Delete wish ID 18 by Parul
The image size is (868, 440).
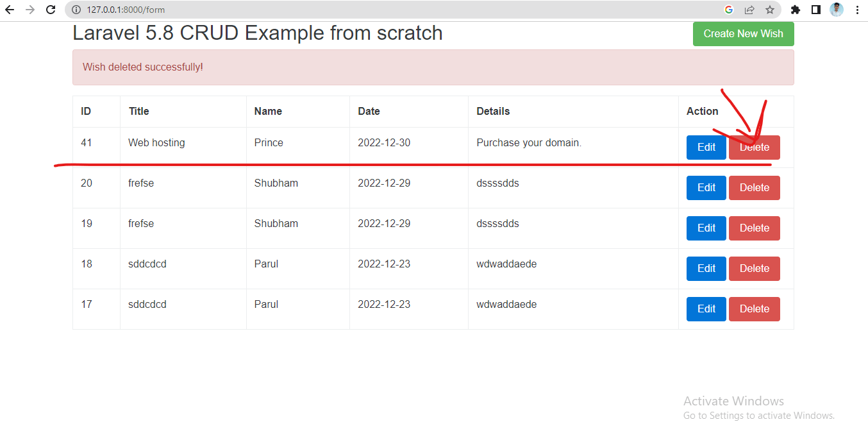(754, 268)
